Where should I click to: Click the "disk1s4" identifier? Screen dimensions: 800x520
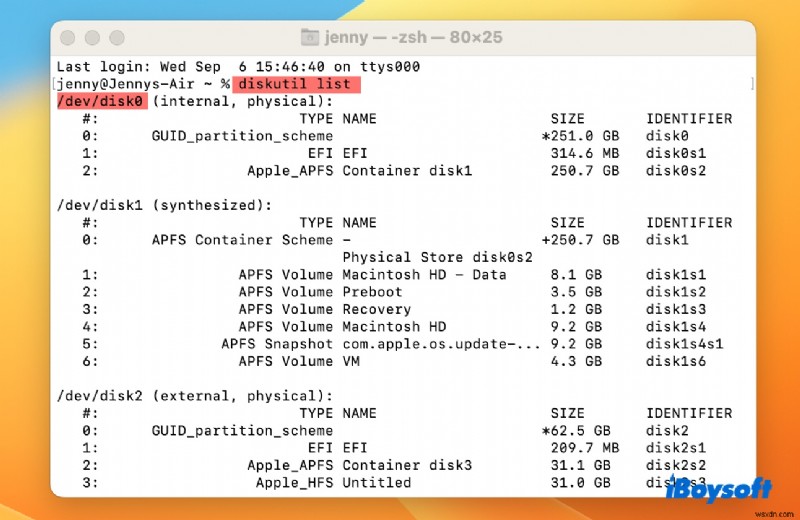click(x=676, y=327)
